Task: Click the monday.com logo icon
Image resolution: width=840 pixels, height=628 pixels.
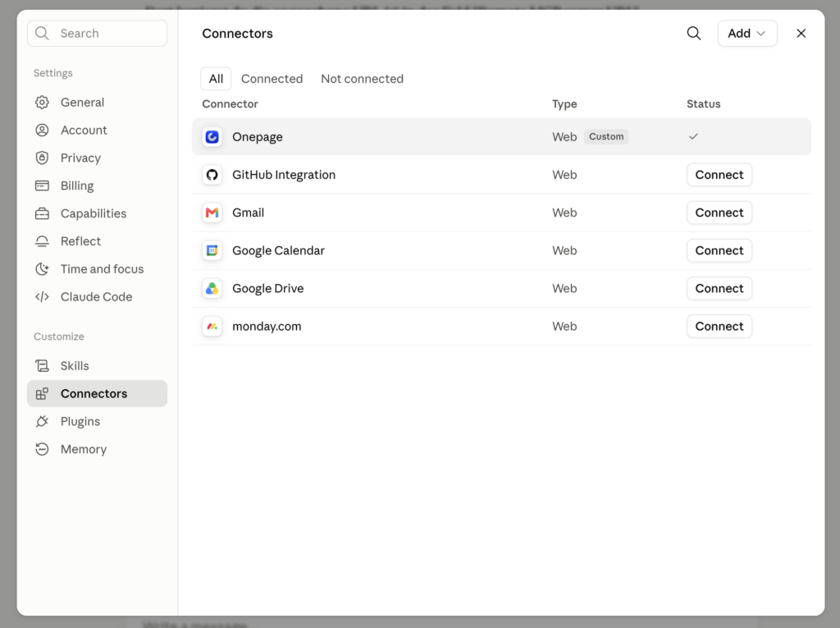Action: [212, 327]
